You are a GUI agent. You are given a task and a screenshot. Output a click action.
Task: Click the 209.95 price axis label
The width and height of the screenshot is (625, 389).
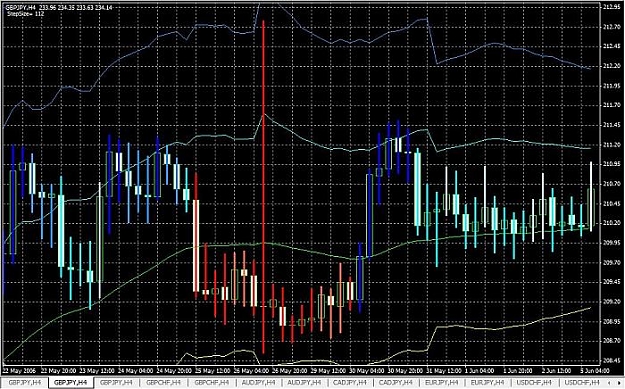(611, 243)
